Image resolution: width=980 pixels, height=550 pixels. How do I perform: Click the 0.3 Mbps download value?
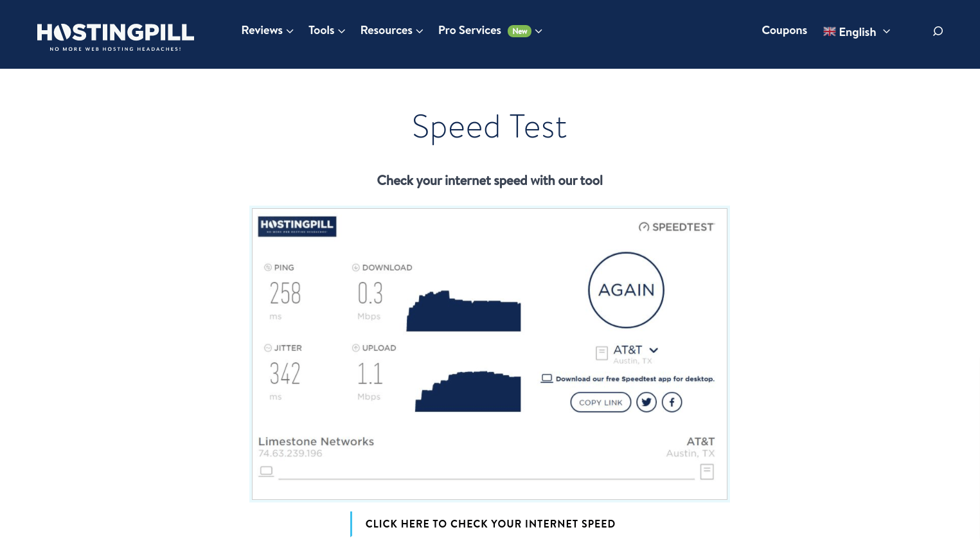pyautogui.click(x=370, y=294)
